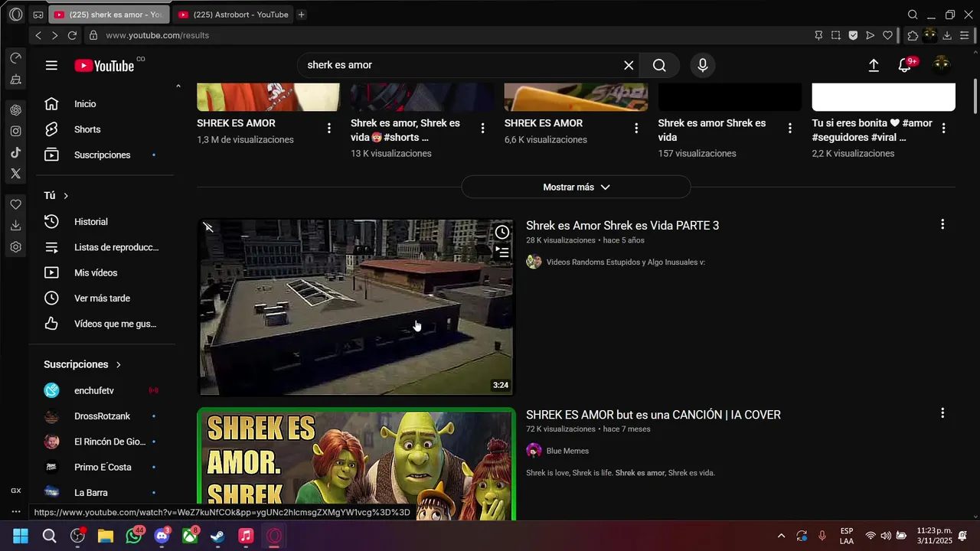The width and height of the screenshot is (980, 551).
Task: Bookmark page with toolbar heart icon
Action: pos(888,35)
